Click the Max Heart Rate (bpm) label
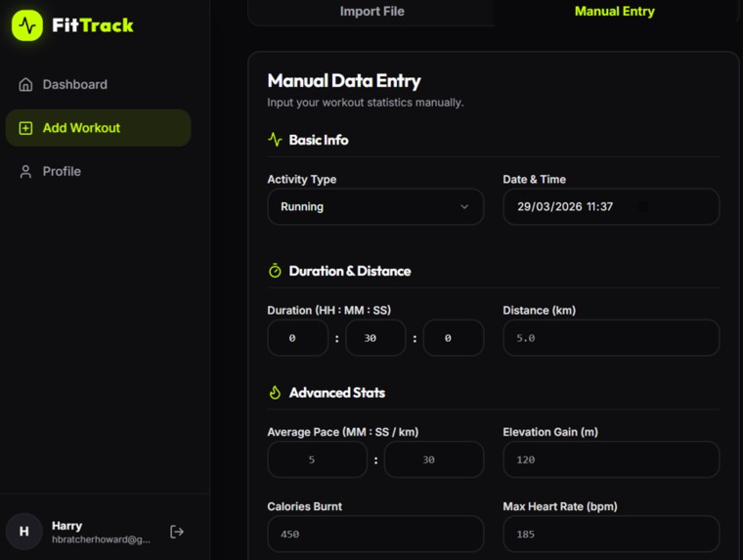743x560 pixels. pyautogui.click(x=560, y=506)
